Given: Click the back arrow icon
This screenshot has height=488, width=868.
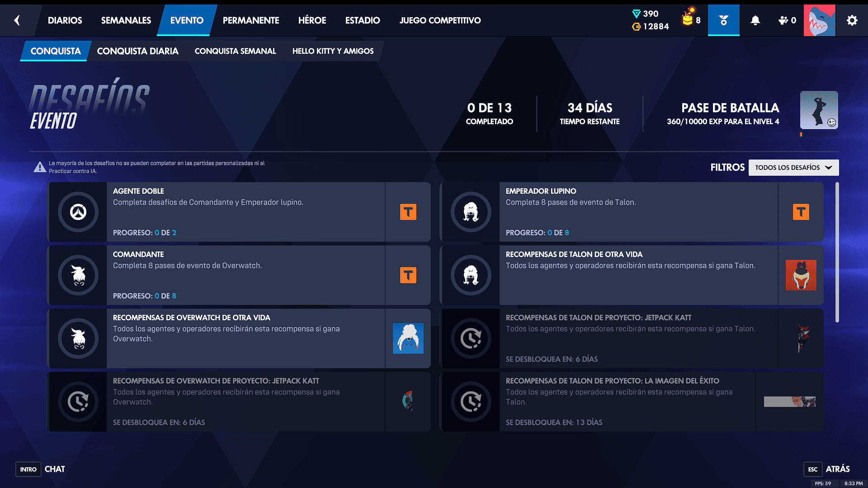Looking at the screenshot, I should (x=17, y=20).
